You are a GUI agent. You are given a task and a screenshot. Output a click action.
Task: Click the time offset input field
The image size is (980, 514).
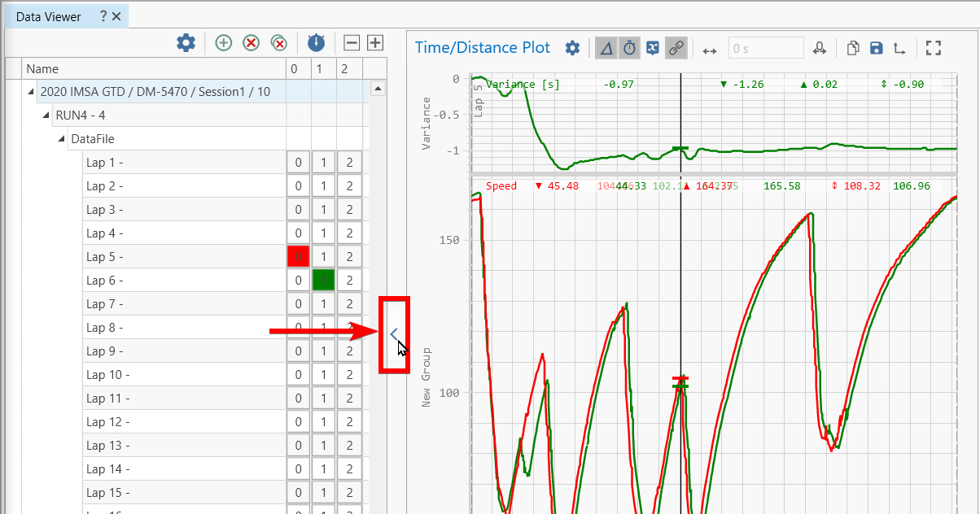point(765,49)
